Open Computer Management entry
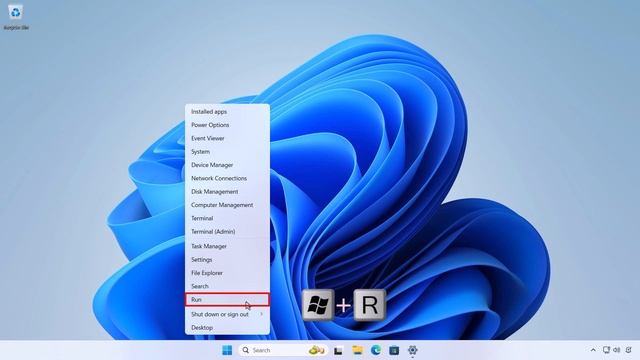640x360 pixels. pos(227,205)
